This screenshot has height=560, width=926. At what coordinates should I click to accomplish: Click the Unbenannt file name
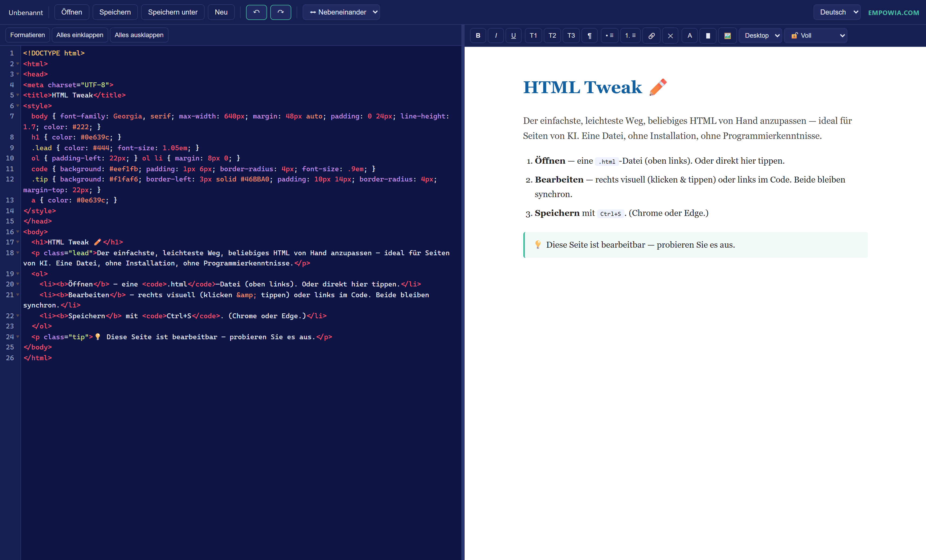26,12
